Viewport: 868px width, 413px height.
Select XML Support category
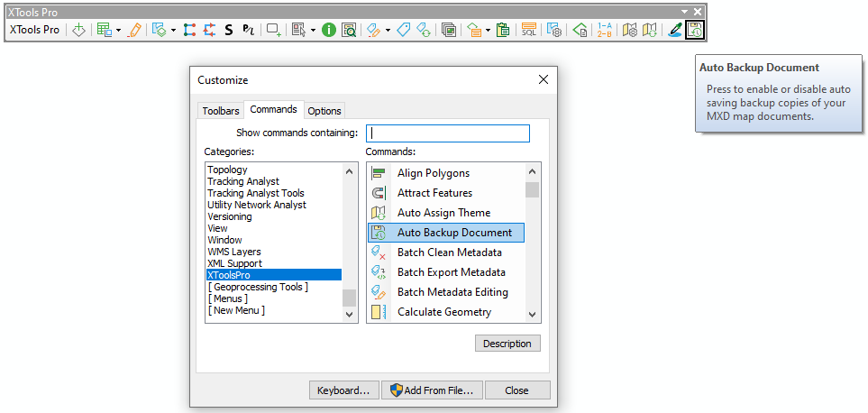tap(234, 263)
